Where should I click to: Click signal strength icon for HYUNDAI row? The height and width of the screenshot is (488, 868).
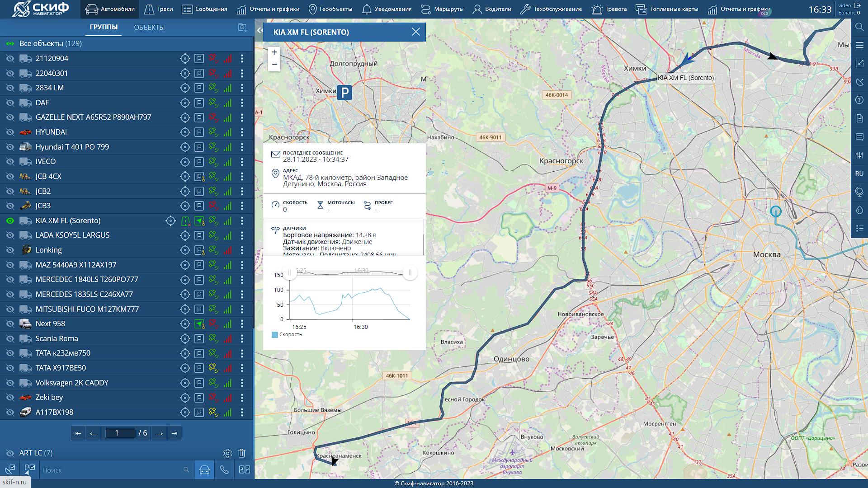click(x=228, y=132)
